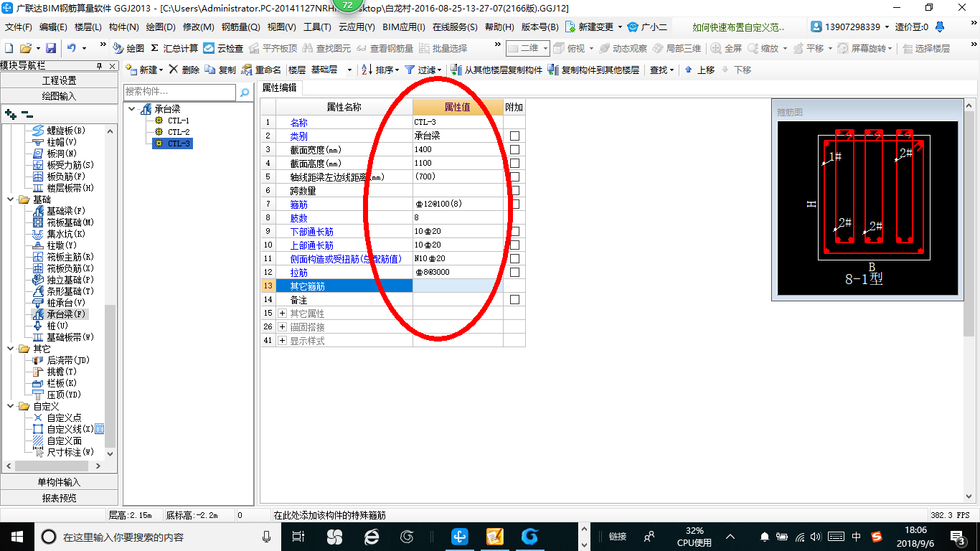
Task: Click 从其他楼层复制构件 button
Action: click(496, 70)
